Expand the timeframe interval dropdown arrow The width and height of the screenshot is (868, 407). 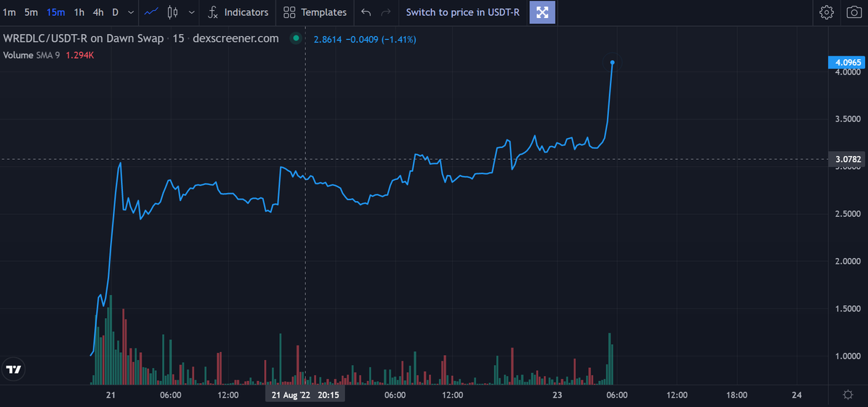130,12
